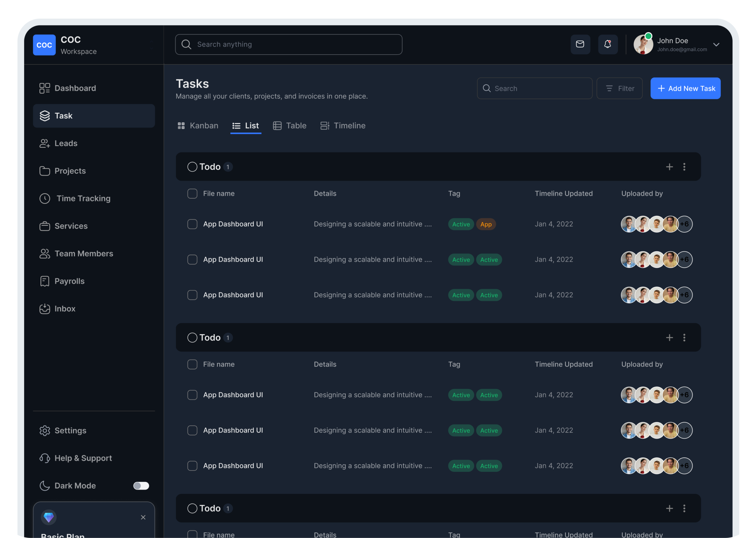This screenshot has width=756, height=538.
Task: Expand John Doe account dropdown chevron
Action: (x=716, y=45)
